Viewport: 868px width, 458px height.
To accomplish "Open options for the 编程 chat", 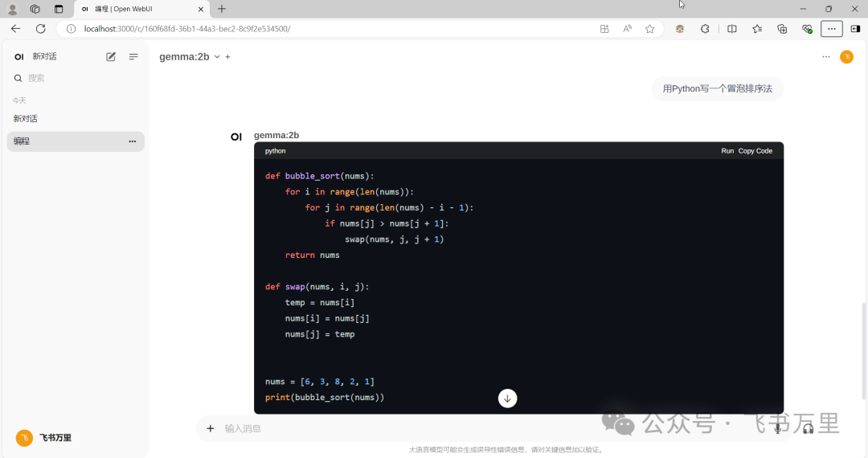I will [x=133, y=141].
